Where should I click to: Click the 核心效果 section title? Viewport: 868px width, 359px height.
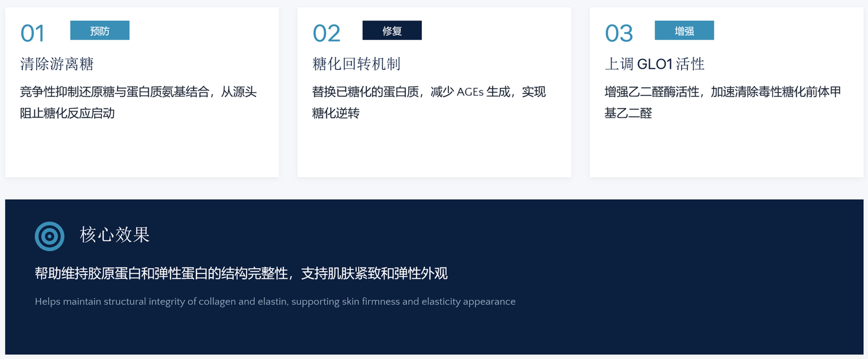click(115, 235)
